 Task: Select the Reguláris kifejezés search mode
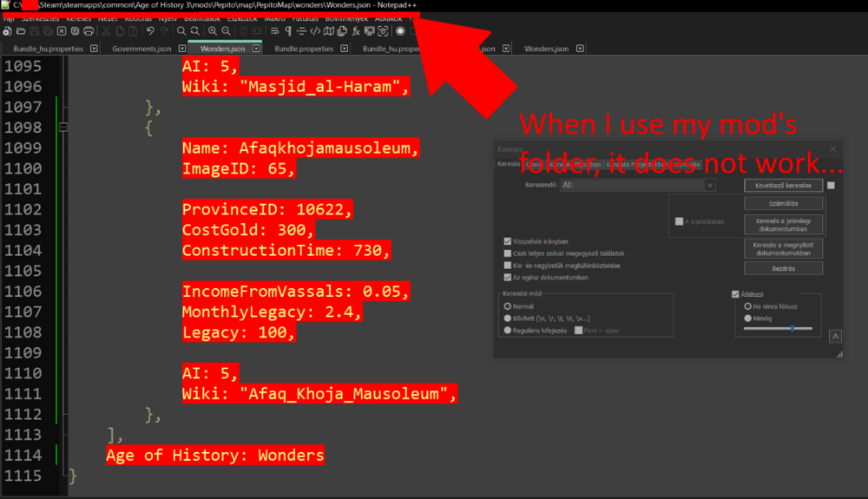click(x=508, y=331)
